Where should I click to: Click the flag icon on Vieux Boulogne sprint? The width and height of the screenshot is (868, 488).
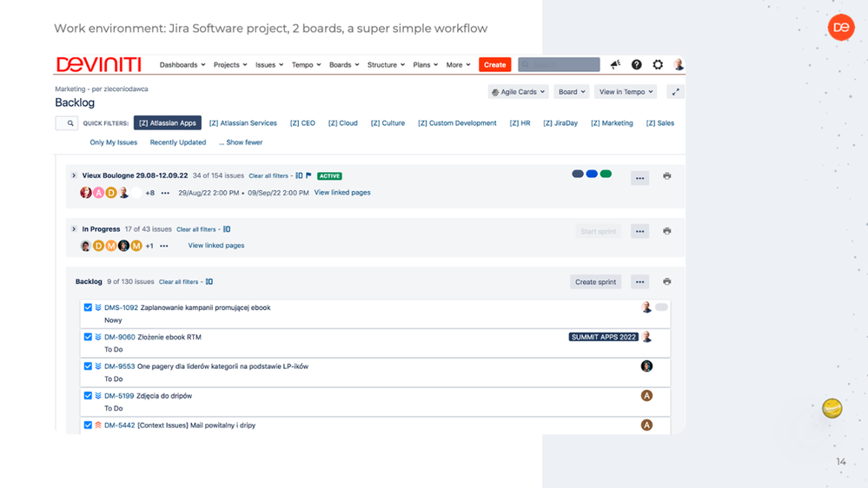(x=308, y=175)
